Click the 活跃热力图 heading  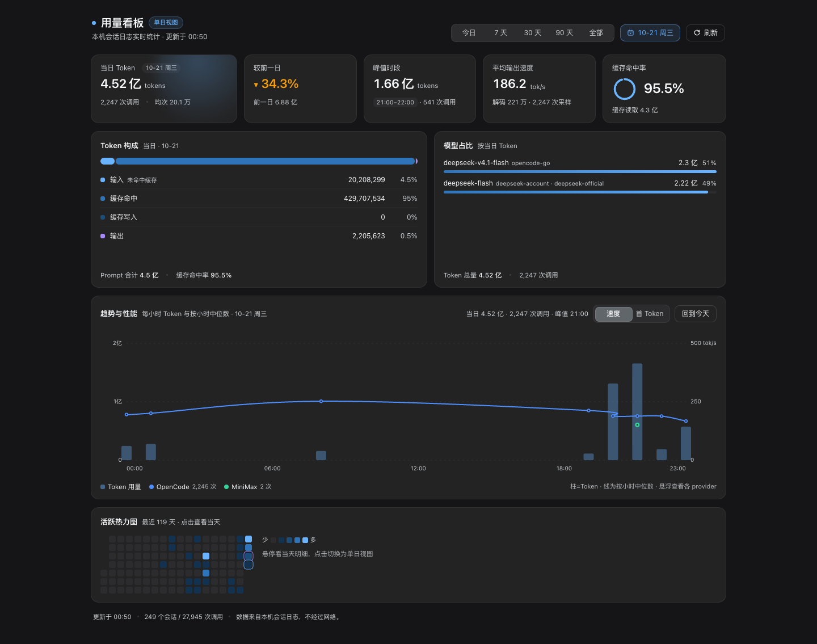pos(119,522)
